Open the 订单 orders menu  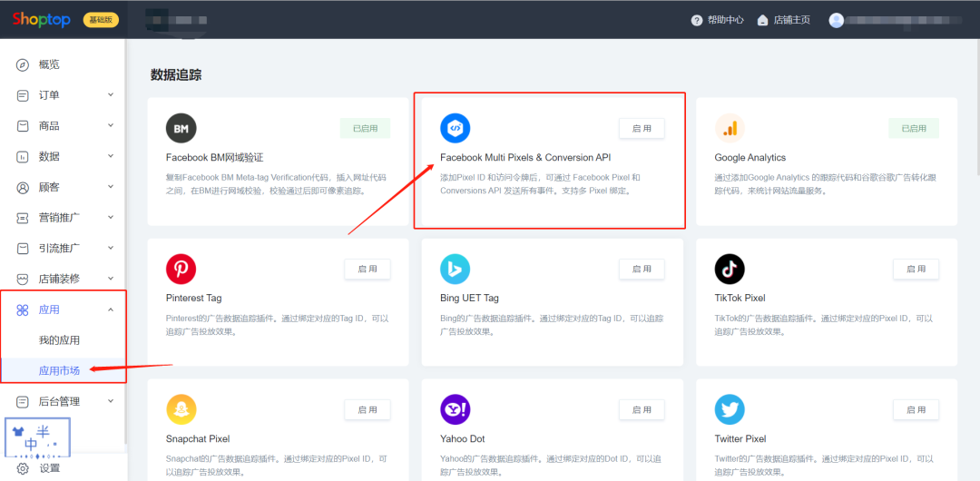click(49, 95)
